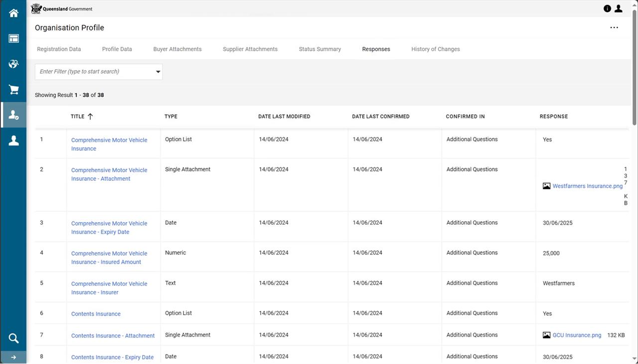Screen dimensions: 638x364
Task: Expand the sidebar with arrow button
Action: (x=13, y=357)
